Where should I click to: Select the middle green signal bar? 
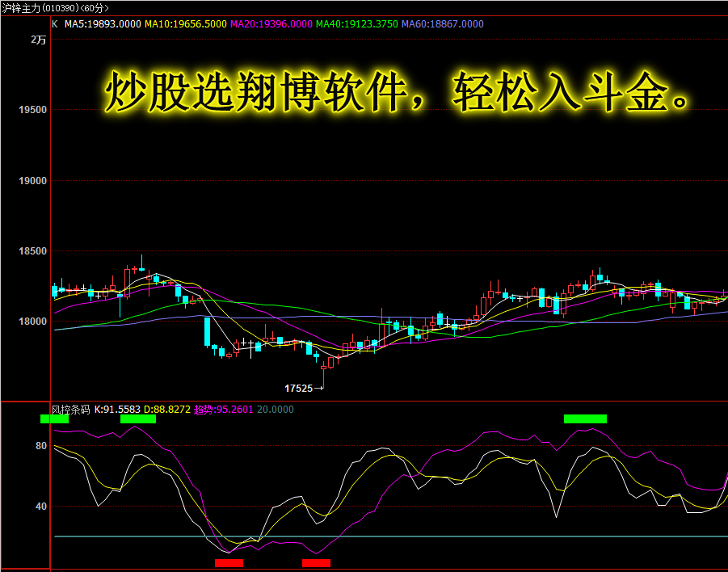point(138,418)
